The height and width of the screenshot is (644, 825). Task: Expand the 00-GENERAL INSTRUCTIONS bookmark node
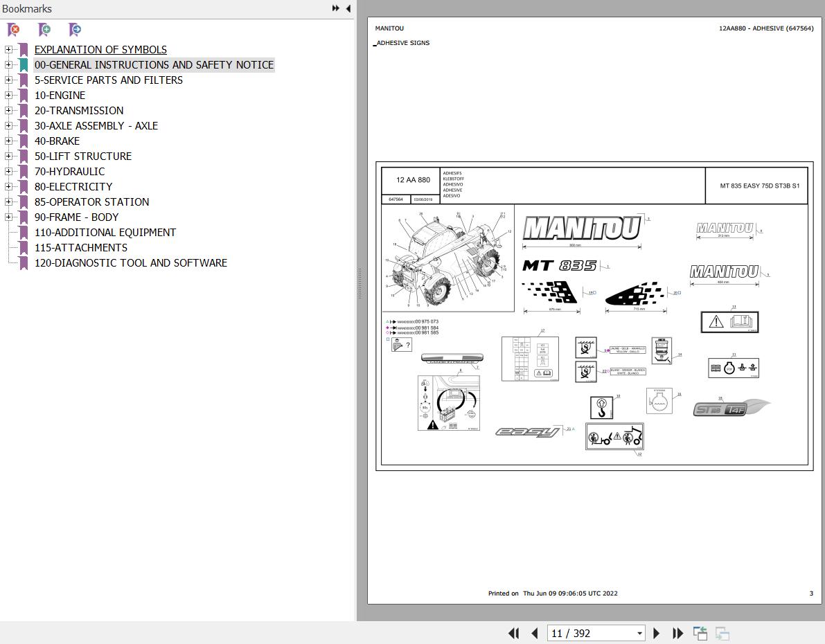point(8,64)
